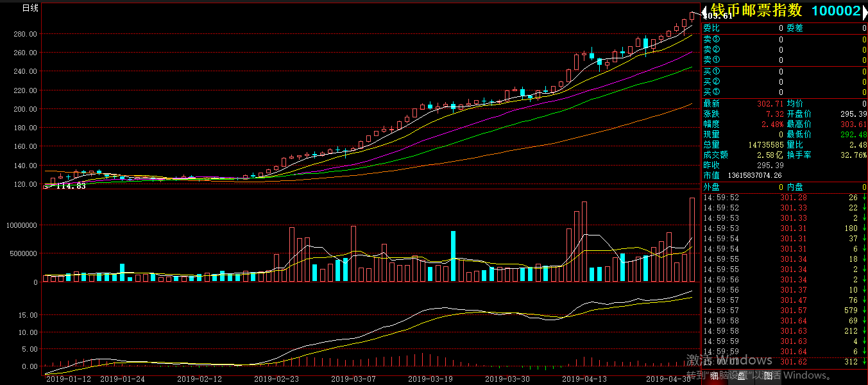Screen dimensions: 868x385
Task: Click the 开盘价 label
Action: click(x=799, y=114)
